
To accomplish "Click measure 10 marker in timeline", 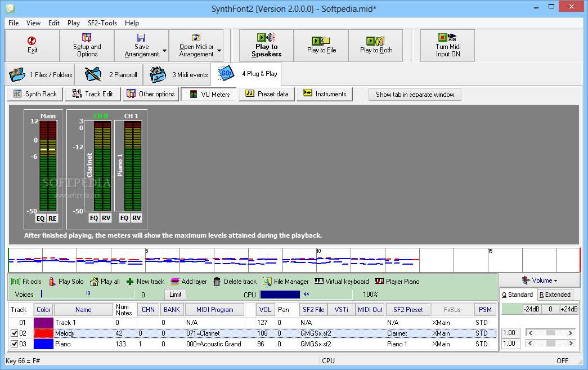I will point(318,251).
